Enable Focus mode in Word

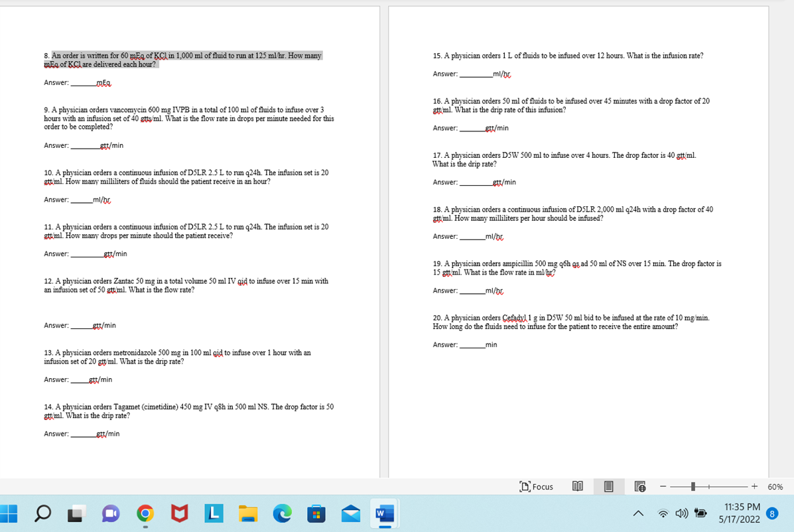coord(536,486)
